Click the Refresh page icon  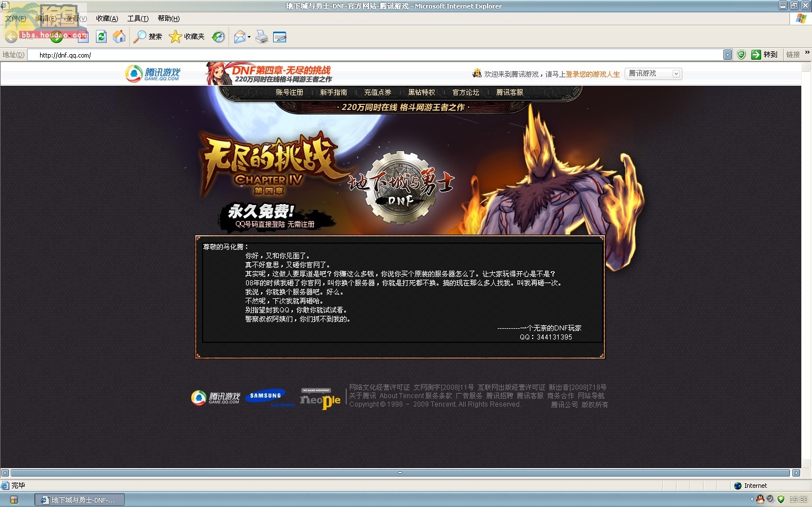[x=101, y=37]
